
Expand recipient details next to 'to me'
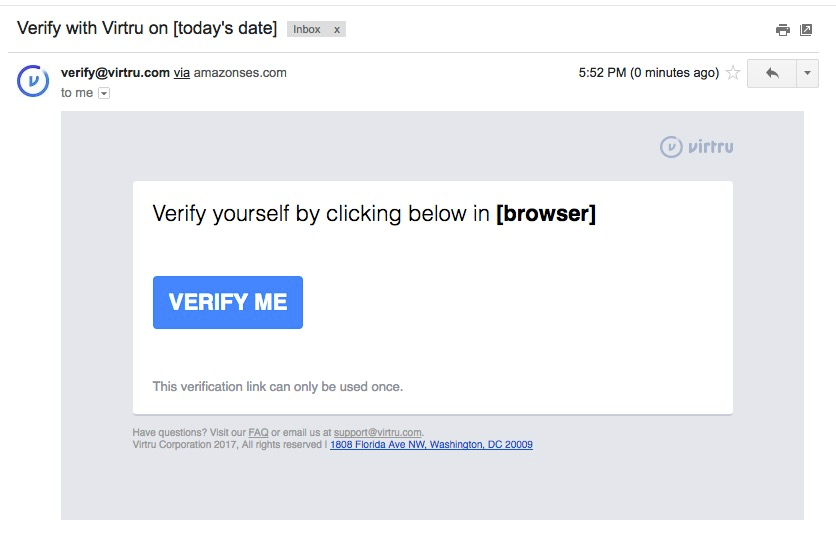pyautogui.click(x=104, y=93)
